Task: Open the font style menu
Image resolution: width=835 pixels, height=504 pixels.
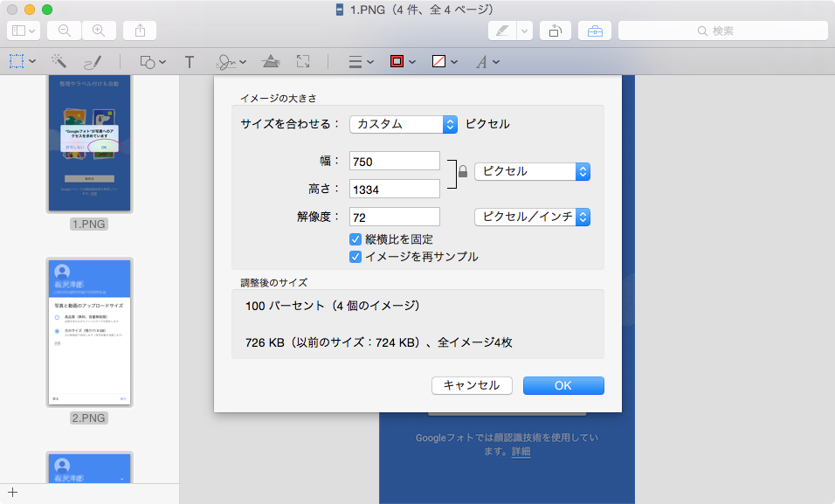Action: pyautogui.click(x=487, y=62)
